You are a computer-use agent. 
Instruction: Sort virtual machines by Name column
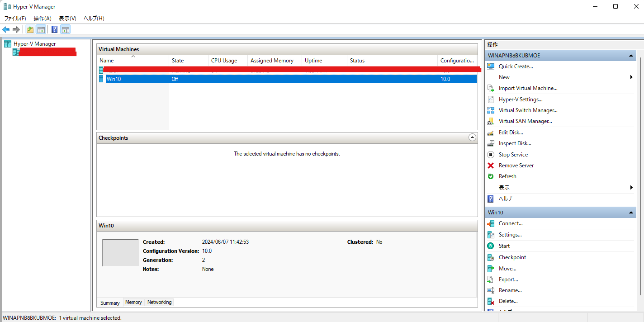(x=133, y=61)
